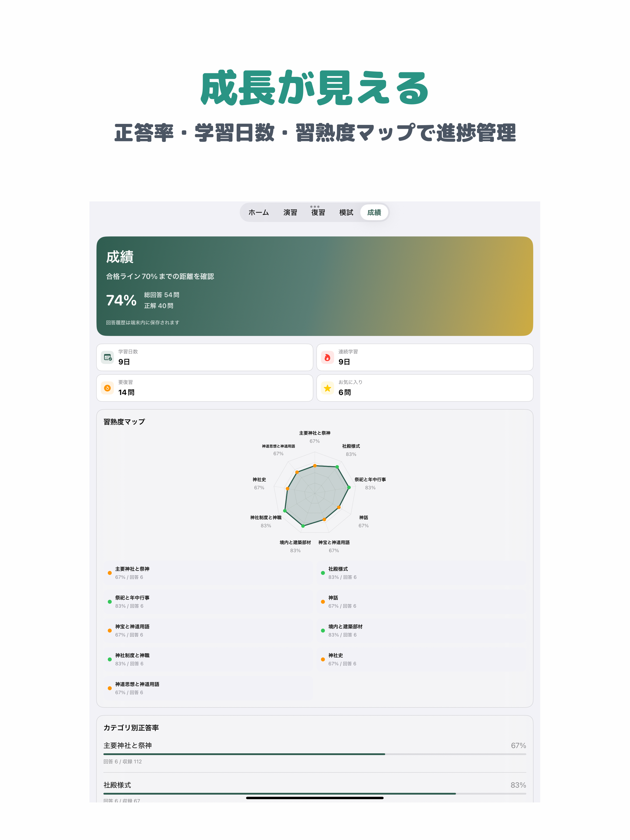Click the radar chart label 神道思想と神道用語
630x840 pixels.
pos(278,446)
